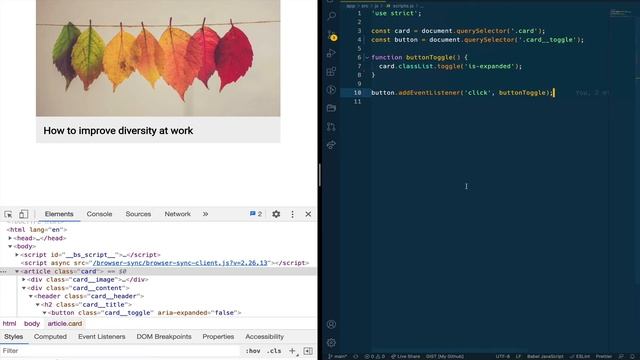Click the ESLint status bar item
Image resolution: width=640 pixels, height=360 pixels.
click(x=580, y=356)
